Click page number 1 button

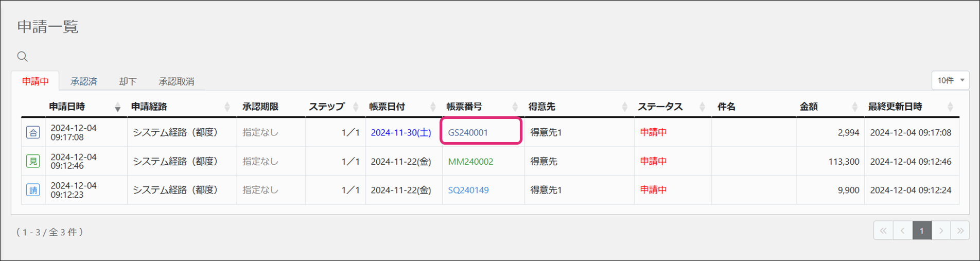[x=922, y=231]
